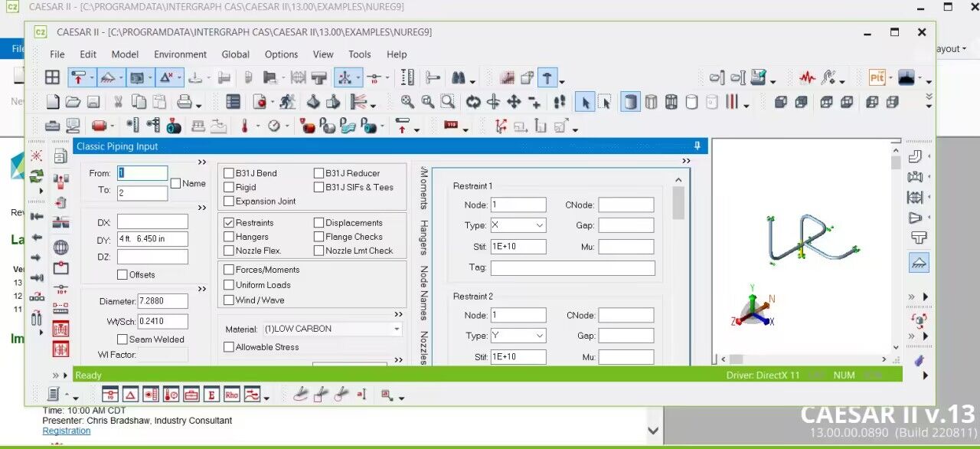This screenshot has width=980, height=449.
Task: Open the Environment menu
Action: tap(180, 54)
